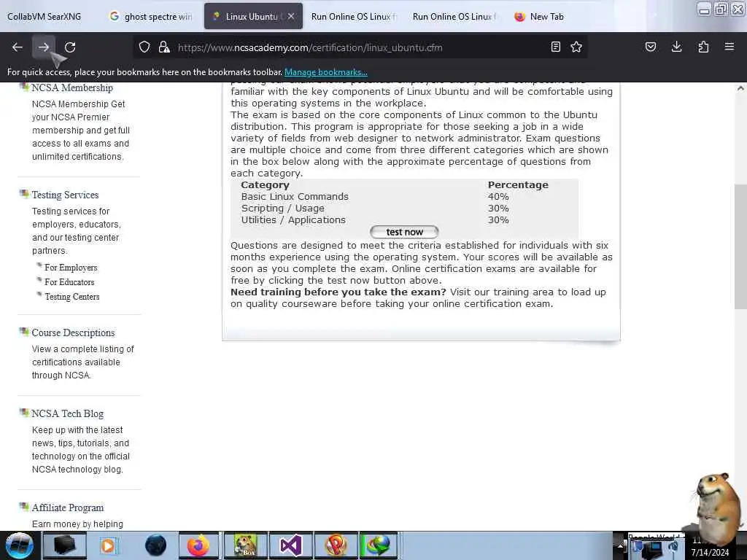
Task: Reload the current page
Action: point(70,47)
